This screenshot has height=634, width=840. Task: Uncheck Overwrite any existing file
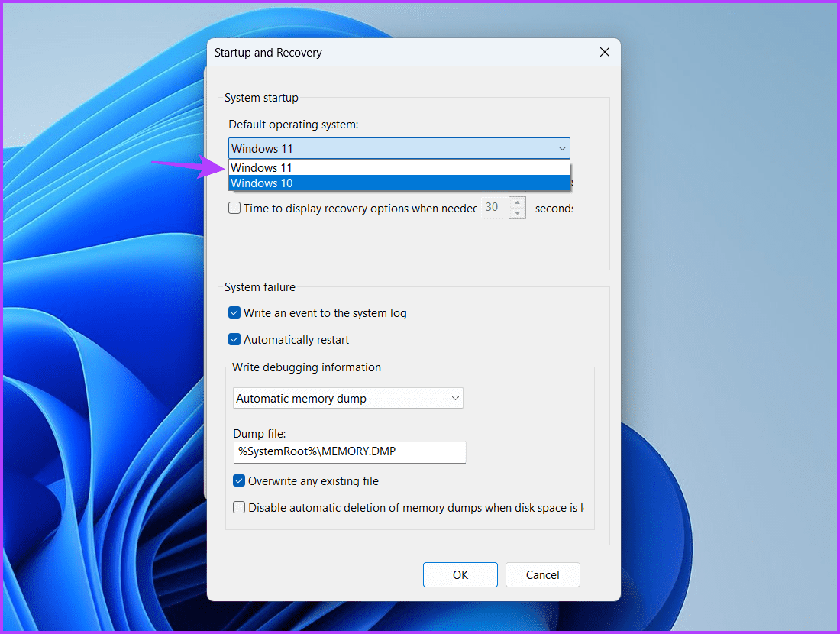239,480
